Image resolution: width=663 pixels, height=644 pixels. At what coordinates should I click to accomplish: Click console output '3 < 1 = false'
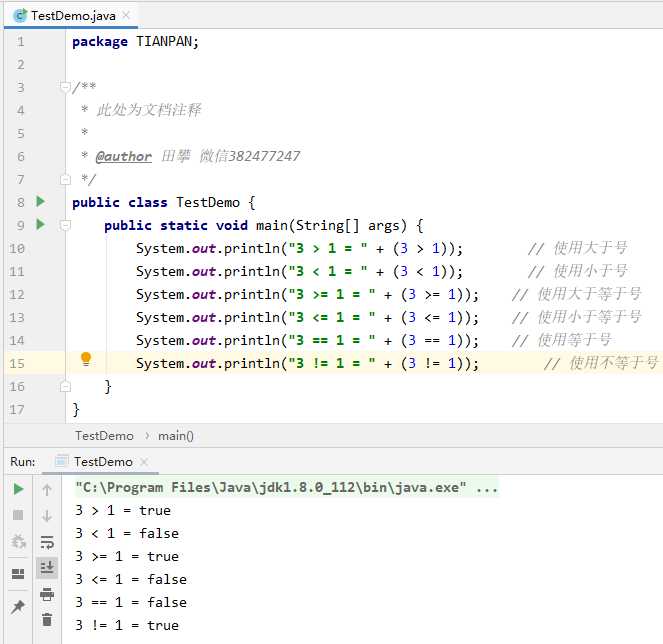tap(127, 534)
